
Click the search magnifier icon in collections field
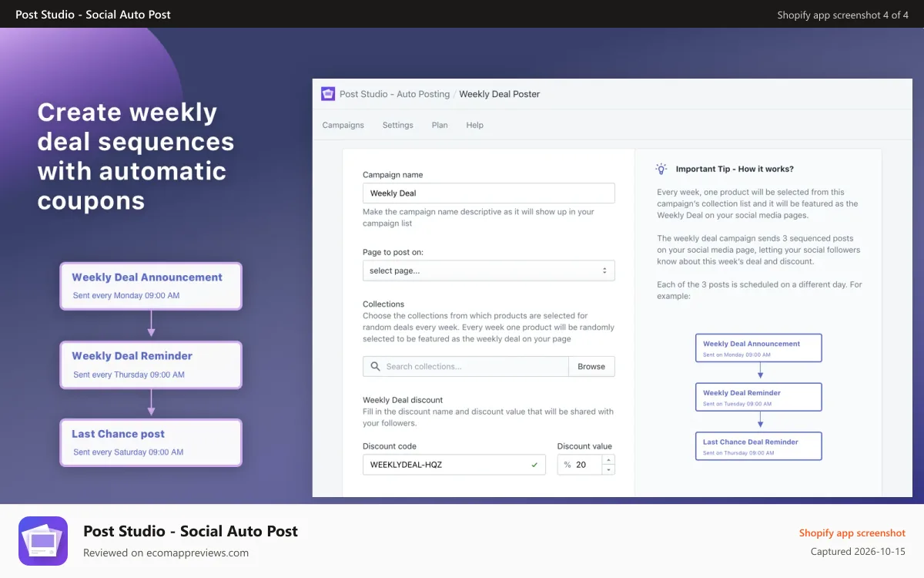pos(375,366)
